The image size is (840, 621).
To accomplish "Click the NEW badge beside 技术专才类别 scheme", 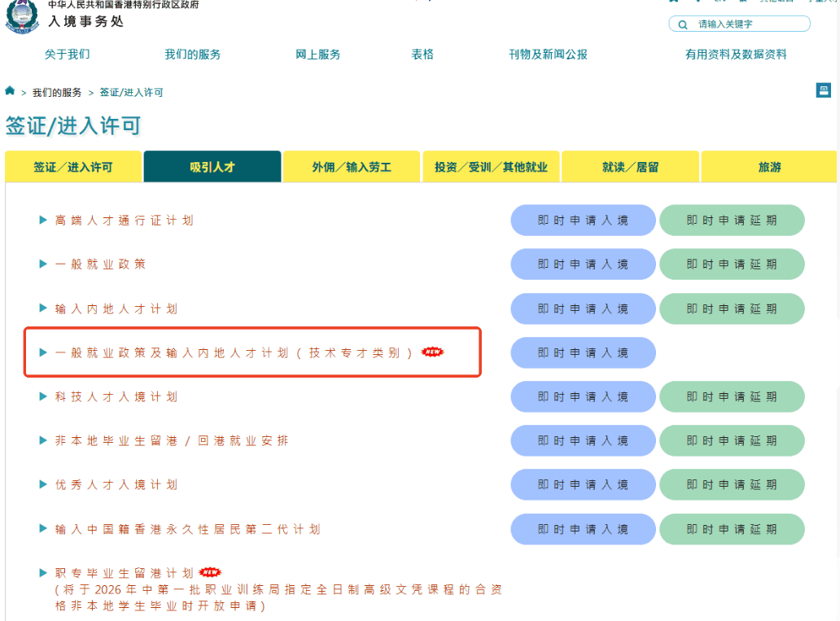I will (431, 351).
